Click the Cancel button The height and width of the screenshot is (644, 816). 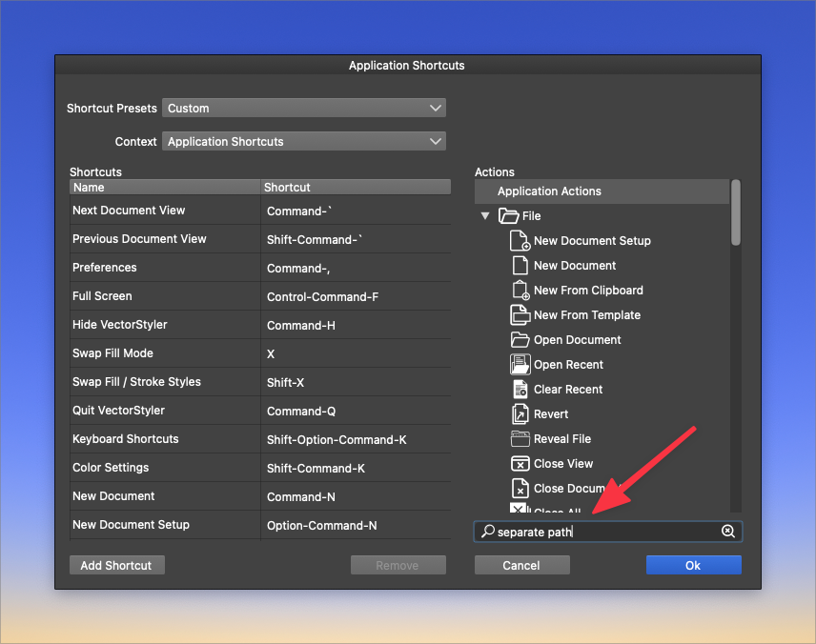coord(521,565)
